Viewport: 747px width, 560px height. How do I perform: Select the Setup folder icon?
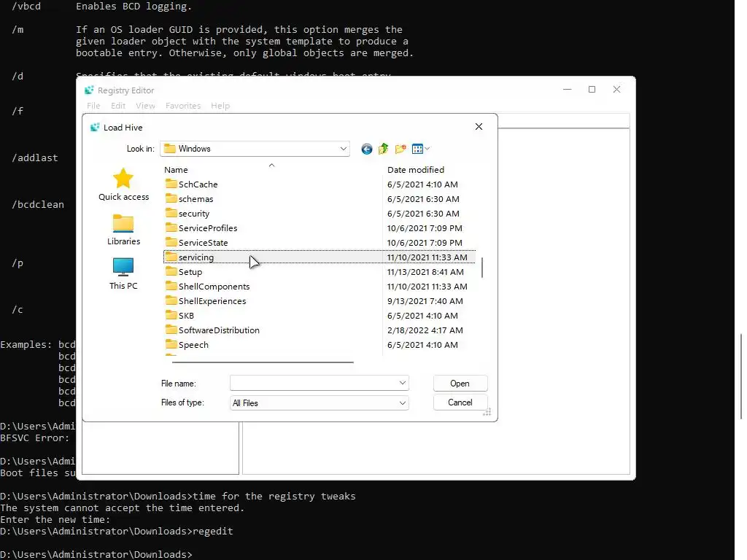pyautogui.click(x=171, y=271)
